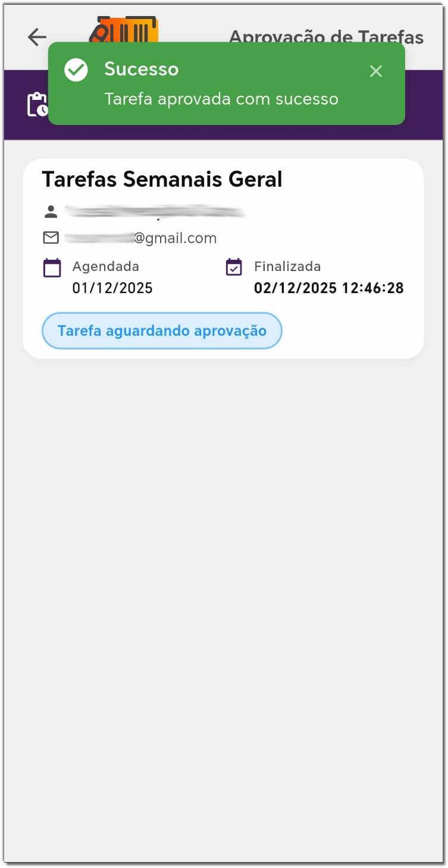Click the Agendada label
This screenshot has width=448, height=868.
click(x=106, y=266)
